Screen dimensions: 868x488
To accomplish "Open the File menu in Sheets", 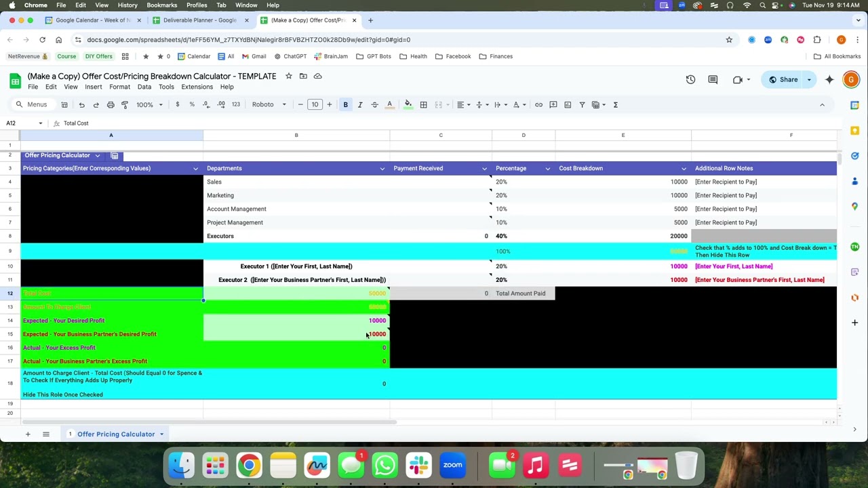I will pos(33,87).
